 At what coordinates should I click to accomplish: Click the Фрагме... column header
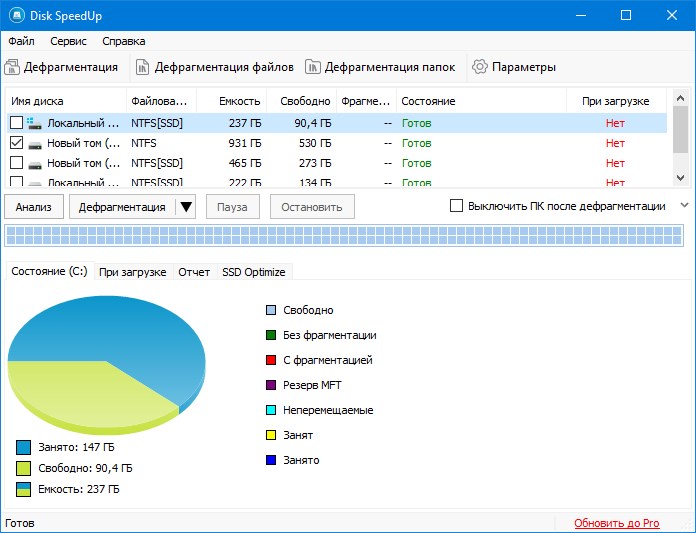tap(367, 101)
